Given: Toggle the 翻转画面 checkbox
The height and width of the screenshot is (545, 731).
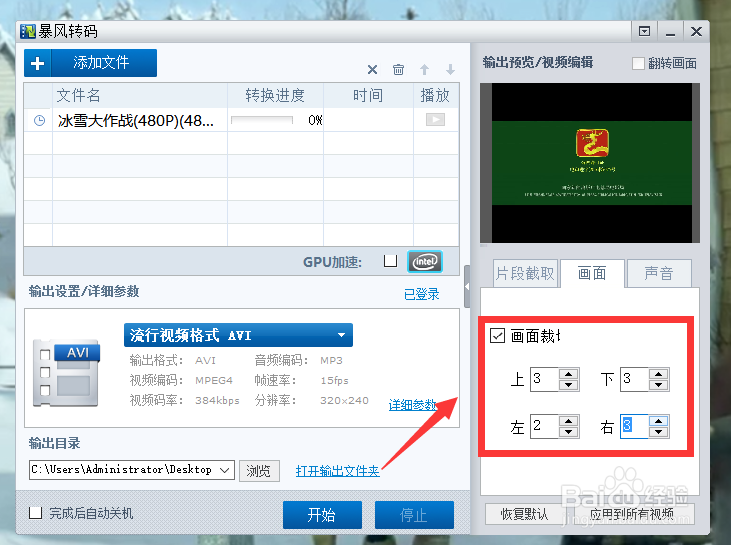Looking at the screenshot, I should pos(638,63).
